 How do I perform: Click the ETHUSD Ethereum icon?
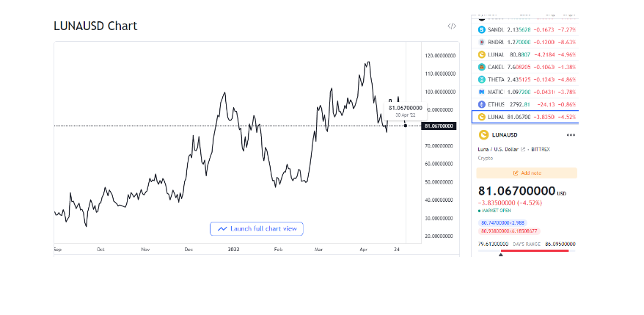(482, 104)
